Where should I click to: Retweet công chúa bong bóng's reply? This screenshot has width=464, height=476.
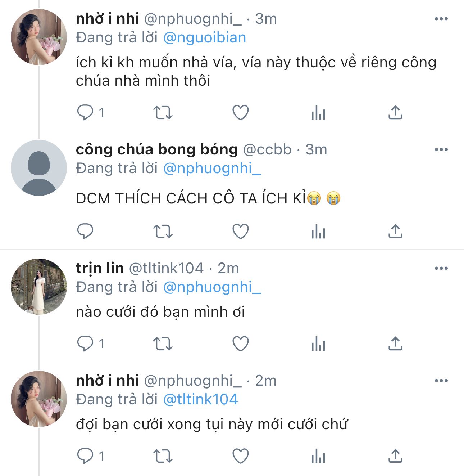[163, 231]
